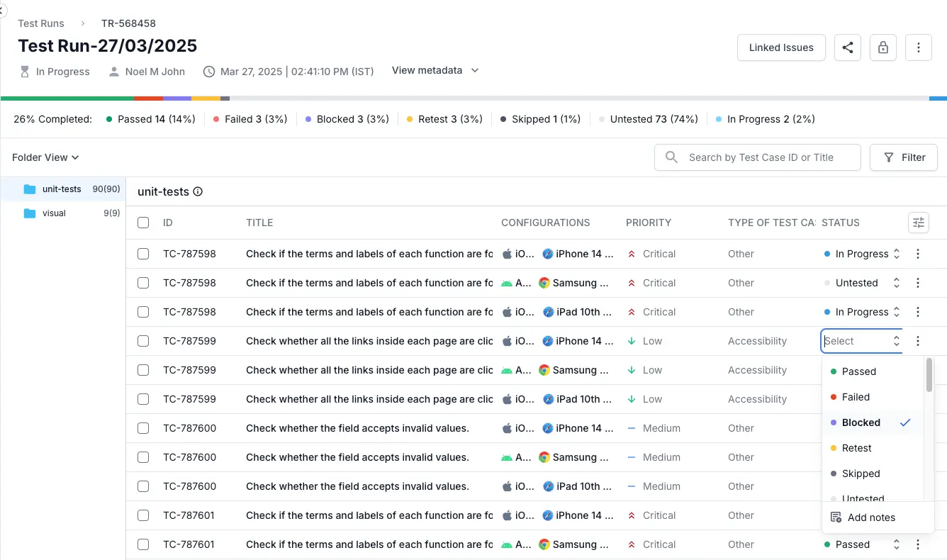The image size is (947, 560).
Task: Check the box for first TC-787600 row
Action: point(143,428)
